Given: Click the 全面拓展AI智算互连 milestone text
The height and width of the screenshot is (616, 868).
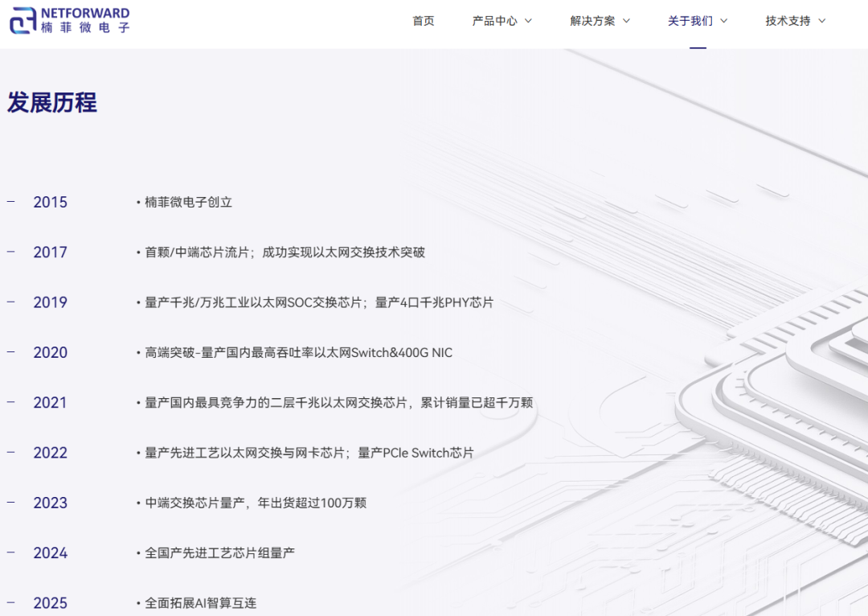Looking at the screenshot, I should point(200,603).
